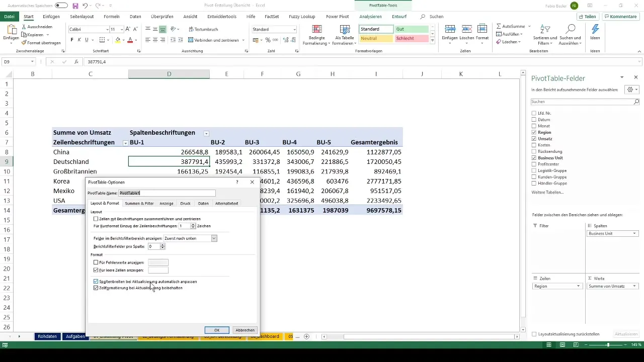Open Als Tabelle formatieren
Screen dimensions: 644x362
345,34
